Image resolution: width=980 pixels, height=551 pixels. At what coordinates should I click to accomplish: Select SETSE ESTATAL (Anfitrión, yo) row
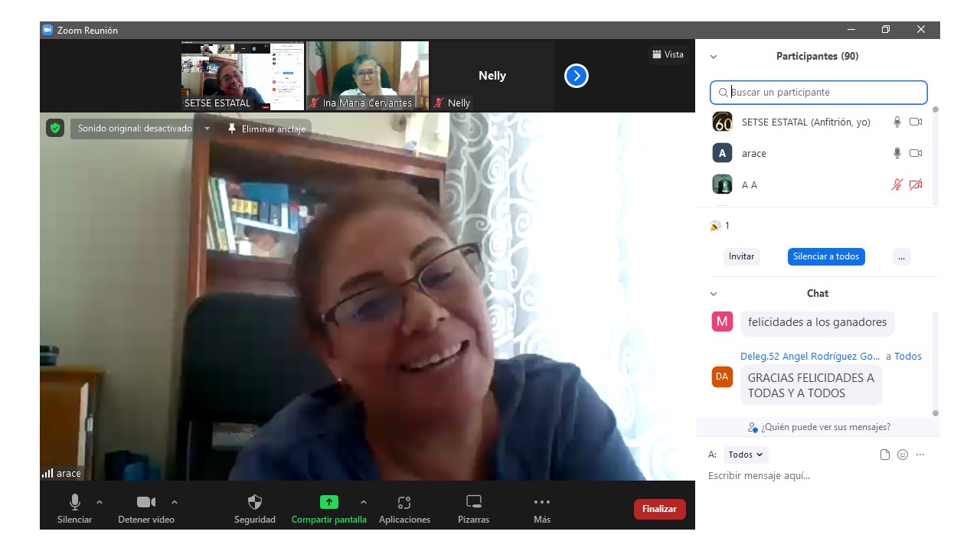pos(816,122)
